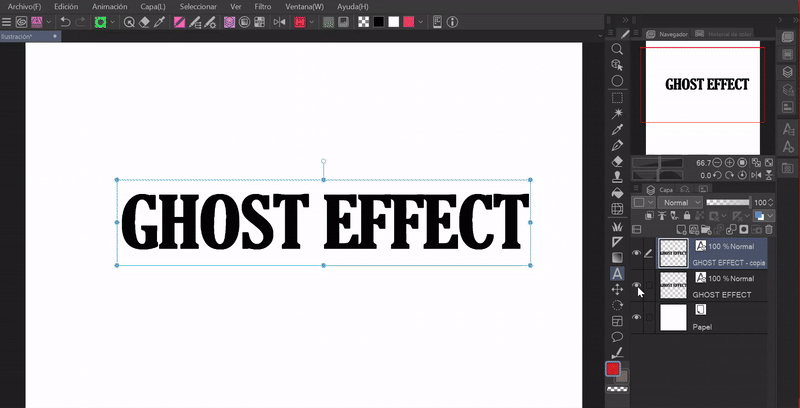Open ruler show-range dropdown arrow
Image resolution: width=800 pixels, height=408 pixels.
[745, 216]
